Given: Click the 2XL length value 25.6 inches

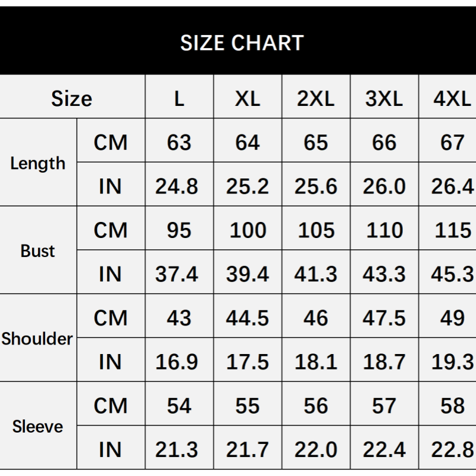Looking at the screenshot, I should tap(316, 186).
